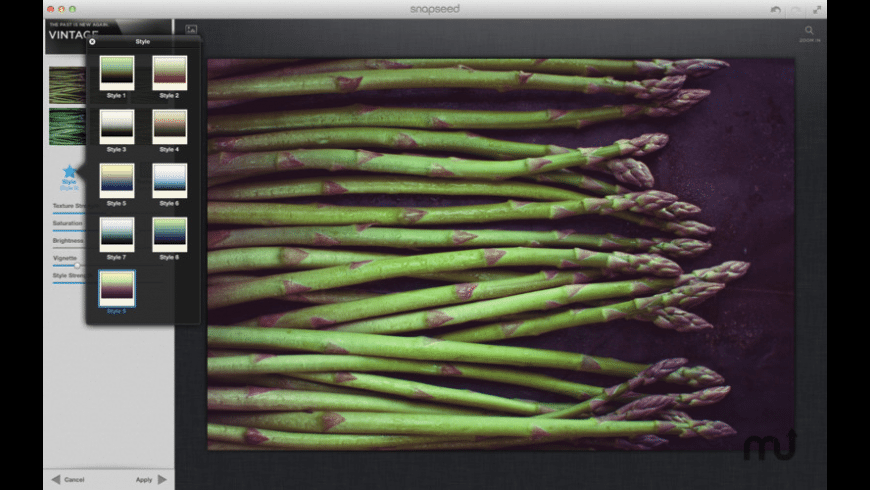Image resolution: width=870 pixels, height=490 pixels.
Task: Pick the Style 7 preset
Action: (117, 234)
